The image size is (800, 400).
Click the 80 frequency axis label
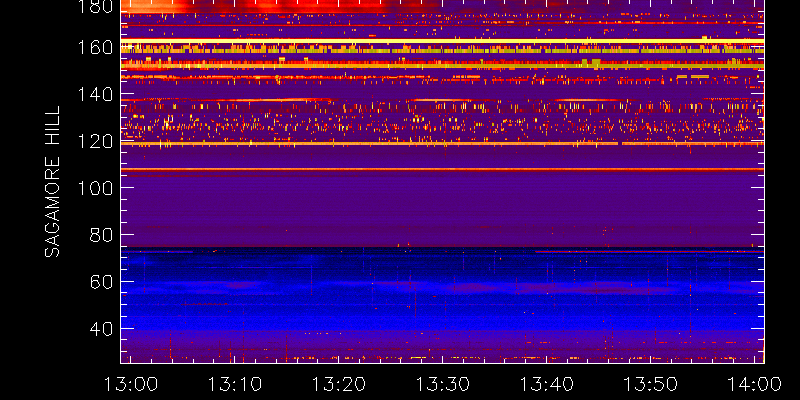(101, 235)
